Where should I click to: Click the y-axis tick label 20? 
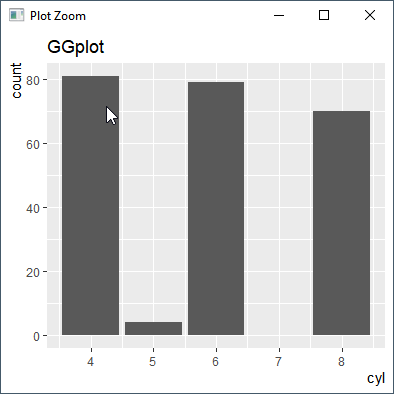click(x=33, y=272)
